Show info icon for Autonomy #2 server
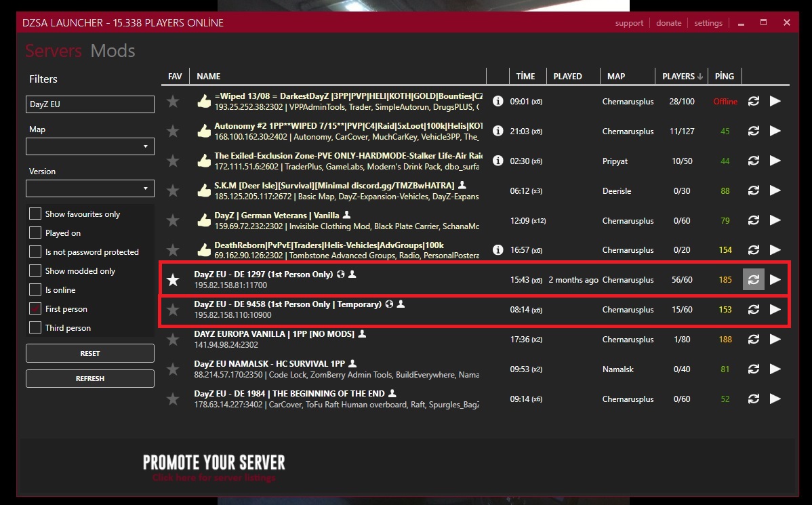This screenshot has width=812, height=505. coord(498,131)
